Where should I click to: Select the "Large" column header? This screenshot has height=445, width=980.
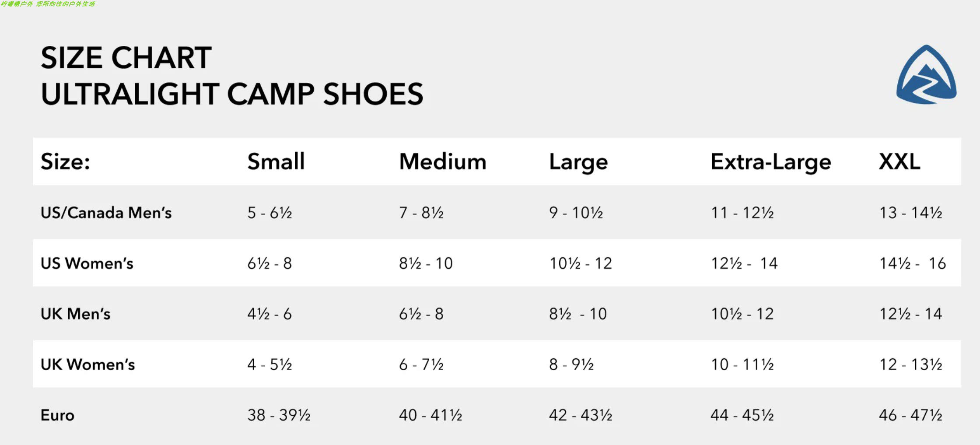click(578, 162)
